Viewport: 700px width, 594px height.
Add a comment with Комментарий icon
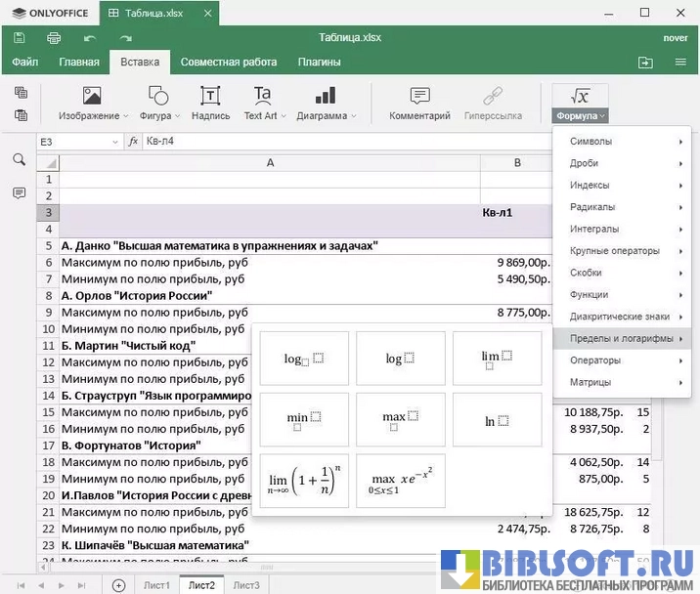click(419, 96)
